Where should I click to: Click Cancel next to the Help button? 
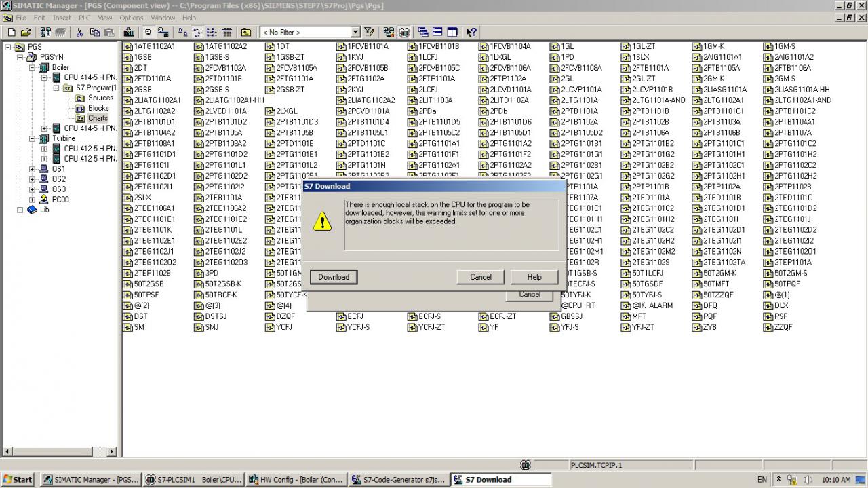481,277
